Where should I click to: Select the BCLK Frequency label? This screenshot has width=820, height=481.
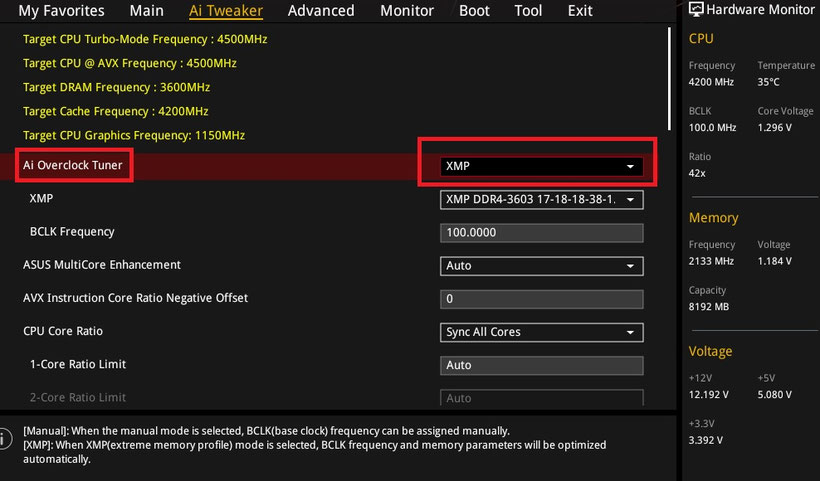72,232
